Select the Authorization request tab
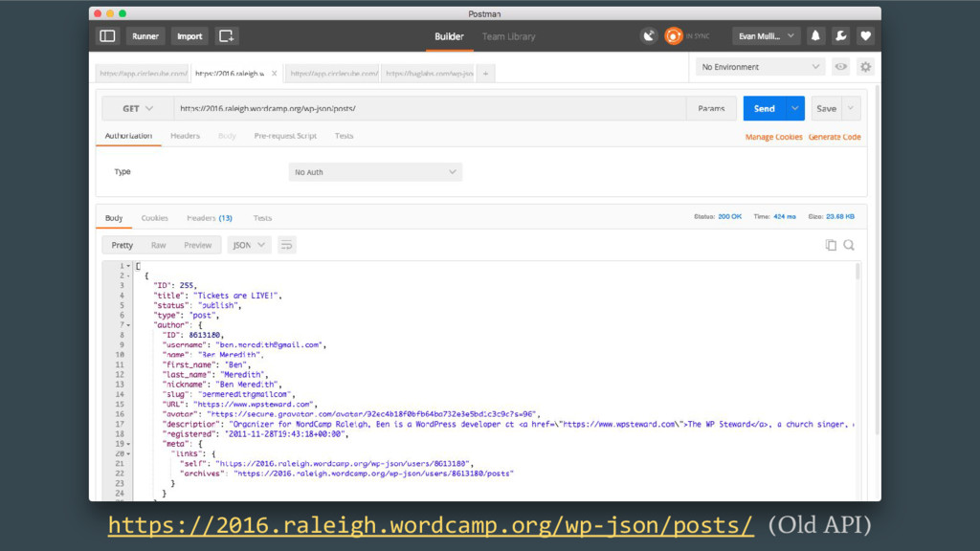 (128, 136)
